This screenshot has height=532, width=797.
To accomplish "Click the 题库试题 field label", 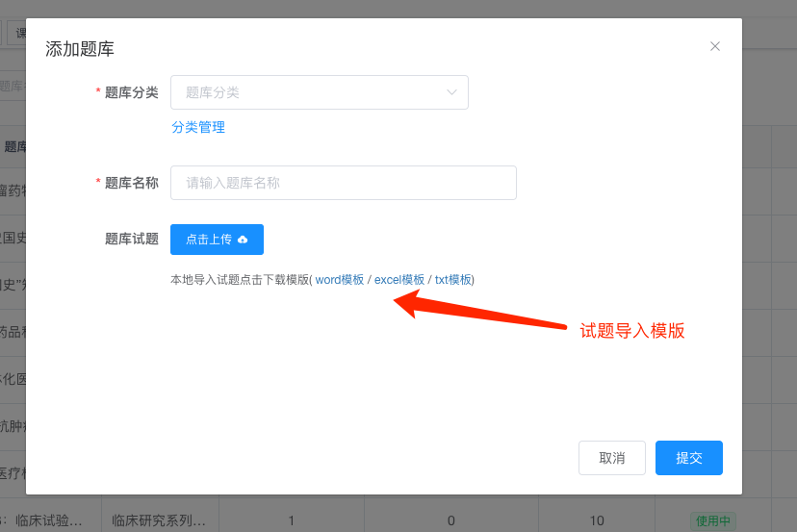I will click(x=131, y=240).
